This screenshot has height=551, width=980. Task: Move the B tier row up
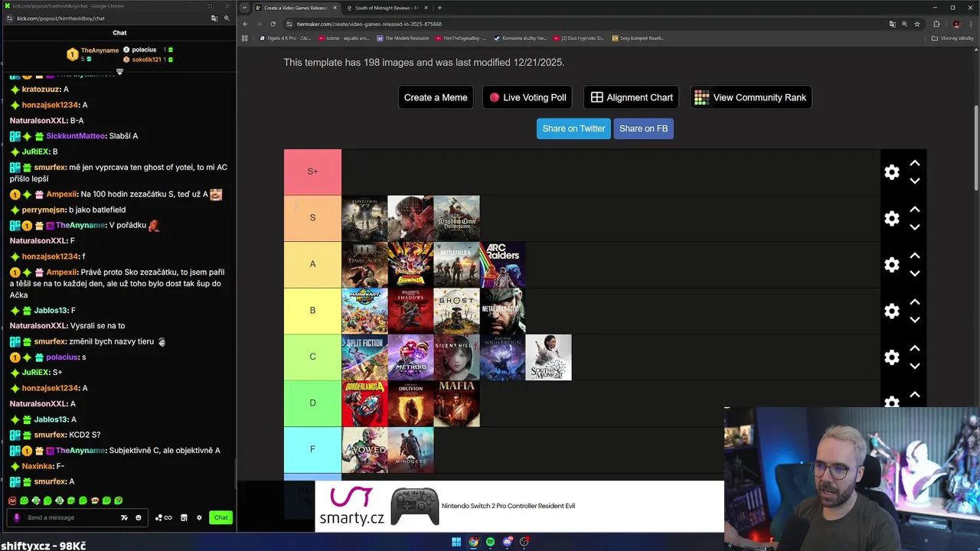pos(914,302)
